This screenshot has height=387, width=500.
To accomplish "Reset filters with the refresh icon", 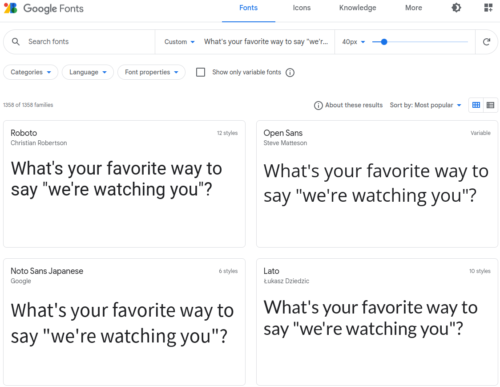I will point(486,42).
